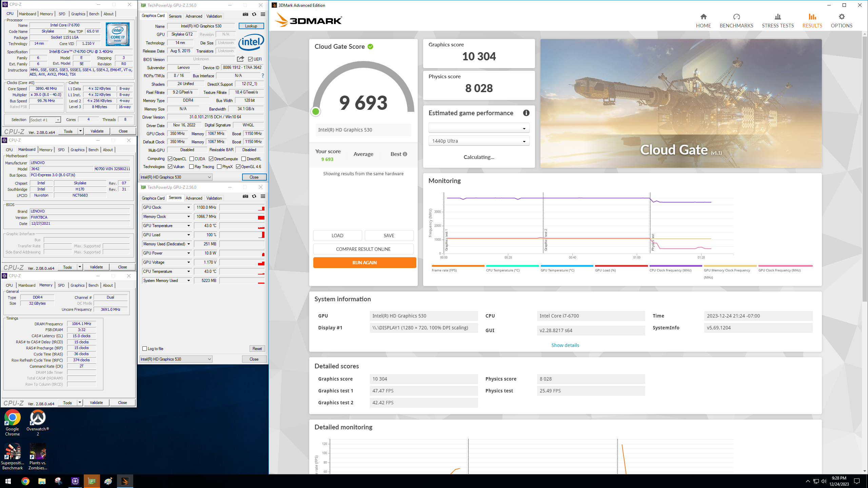The image size is (868, 488).
Task: Click the Cloud Gate benchmark thumbnail image
Action: pos(681,103)
